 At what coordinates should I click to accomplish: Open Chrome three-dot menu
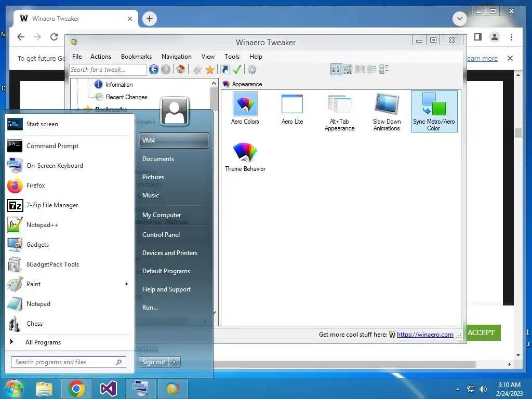(x=511, y=37)
